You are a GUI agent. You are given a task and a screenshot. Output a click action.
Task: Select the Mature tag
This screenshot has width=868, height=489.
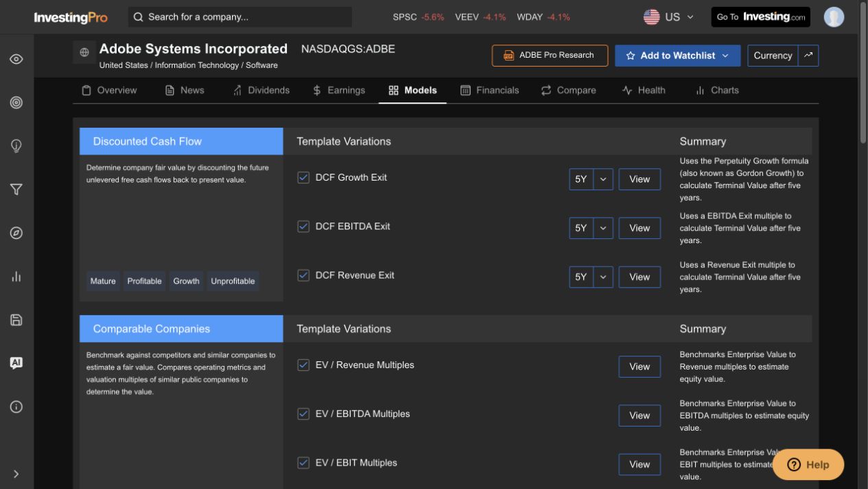pos(103,281)
